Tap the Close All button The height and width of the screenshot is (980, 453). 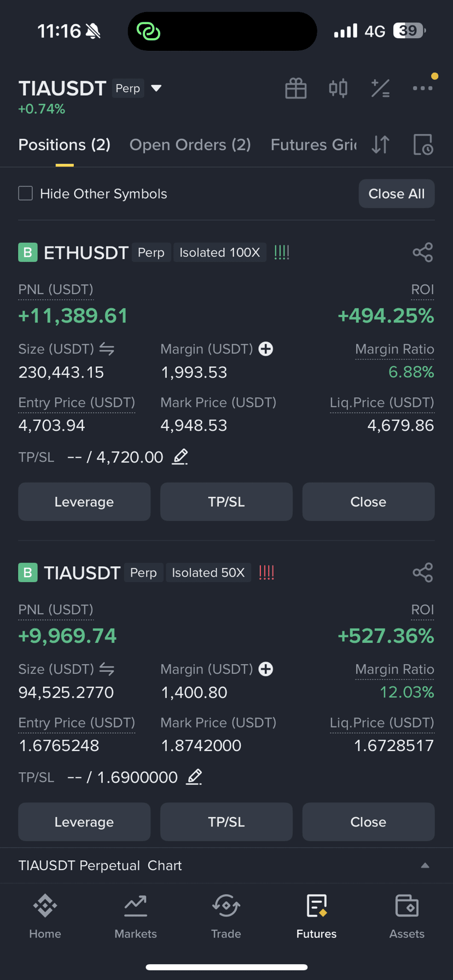(397, 193)
